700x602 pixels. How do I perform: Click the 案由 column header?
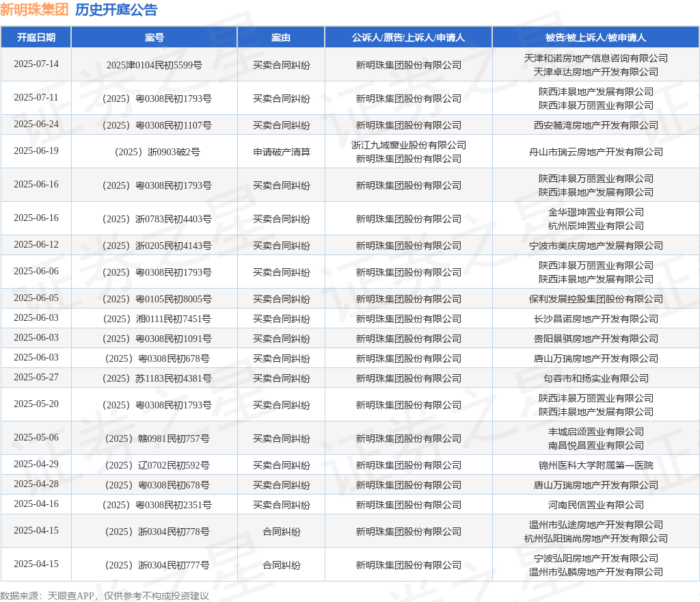click(281, 38)
